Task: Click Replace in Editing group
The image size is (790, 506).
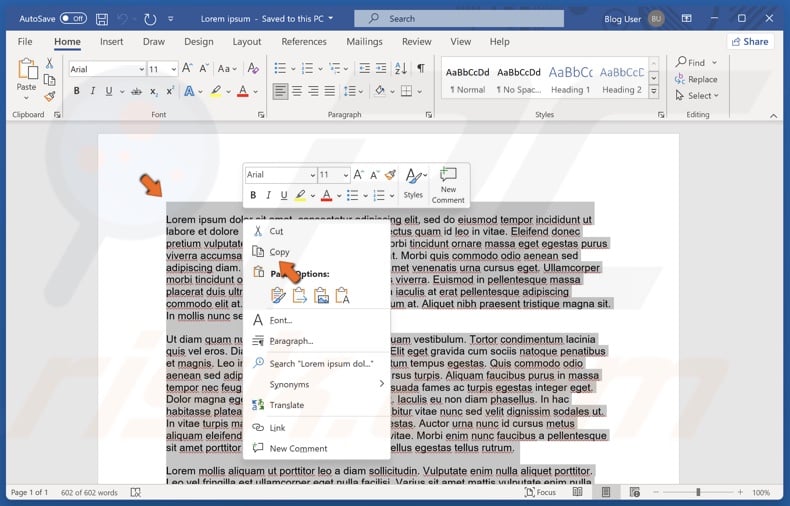Action: 696,79
